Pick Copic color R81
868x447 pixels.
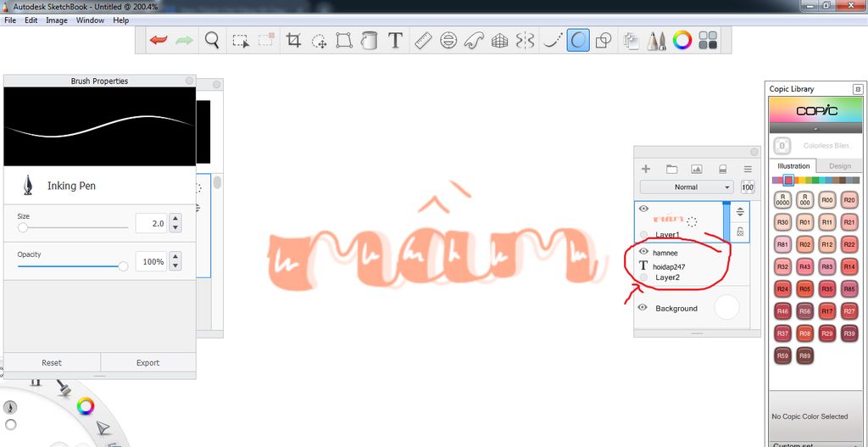coord(782,244)
